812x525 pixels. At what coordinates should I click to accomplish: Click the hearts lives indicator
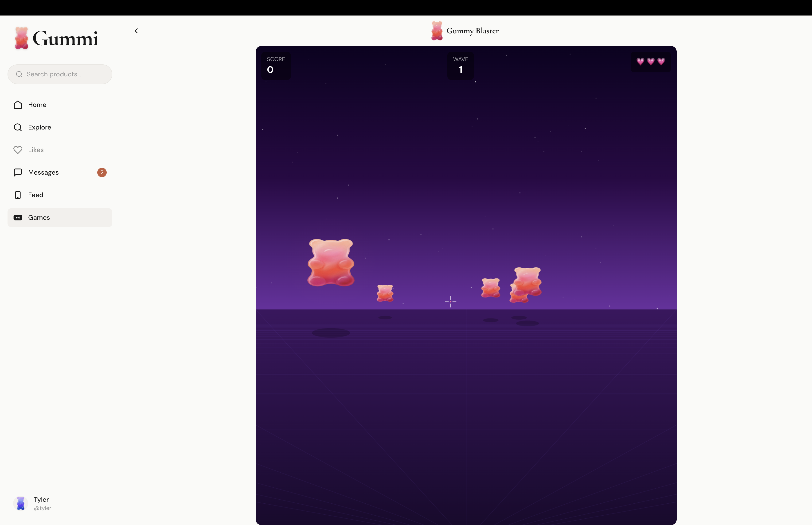[x=651, y=62]
